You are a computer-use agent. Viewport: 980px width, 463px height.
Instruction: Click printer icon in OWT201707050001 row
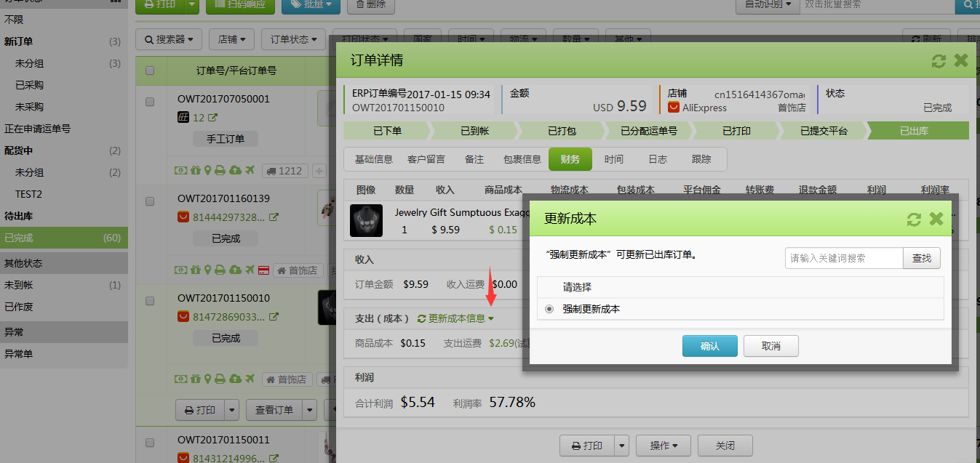(x=220, y=171)
